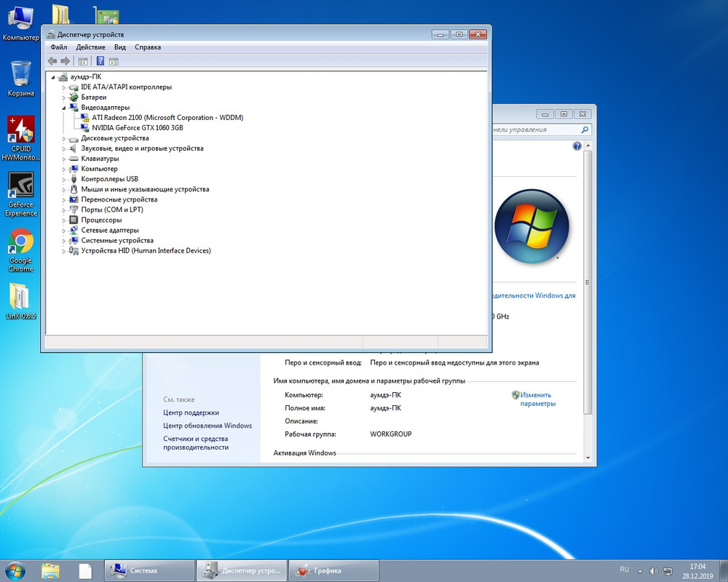This screenshot has height=582, width=728.
Task: Select the аумдэ-ПК root computer node
Action: [x=86, y=76]
